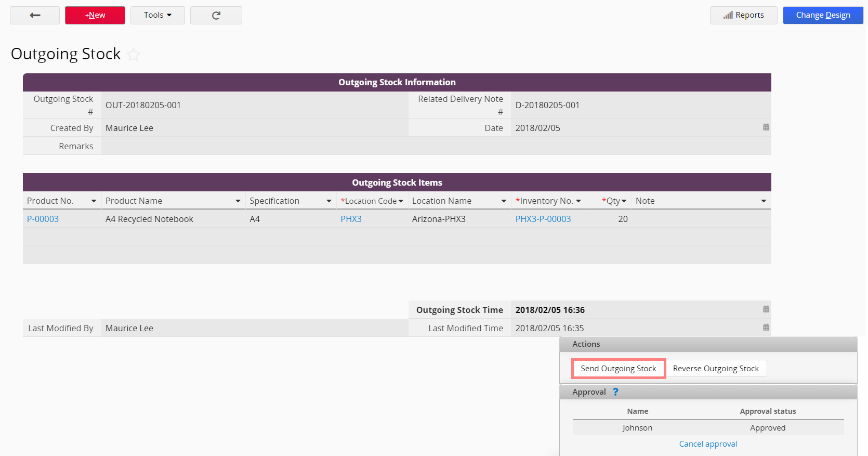Open calendar icon for Outgoing Stock Time
868x456 pixels.
(x=766, y=309)
